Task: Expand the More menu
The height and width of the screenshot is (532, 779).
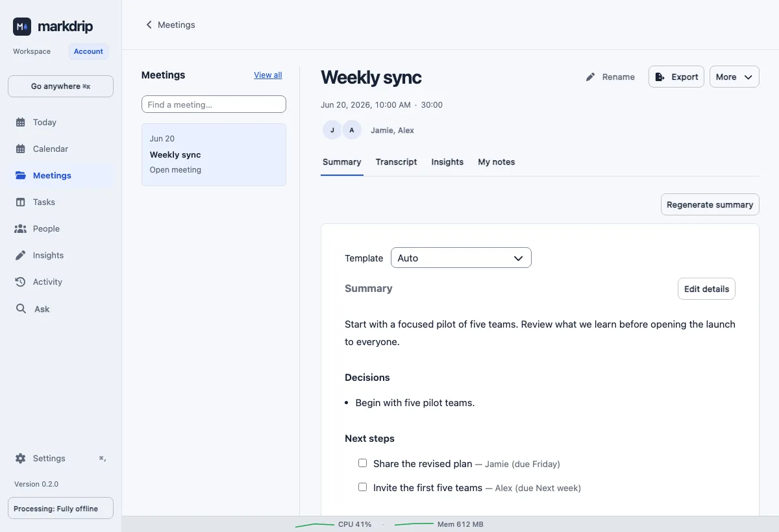Action: point(734,77)
